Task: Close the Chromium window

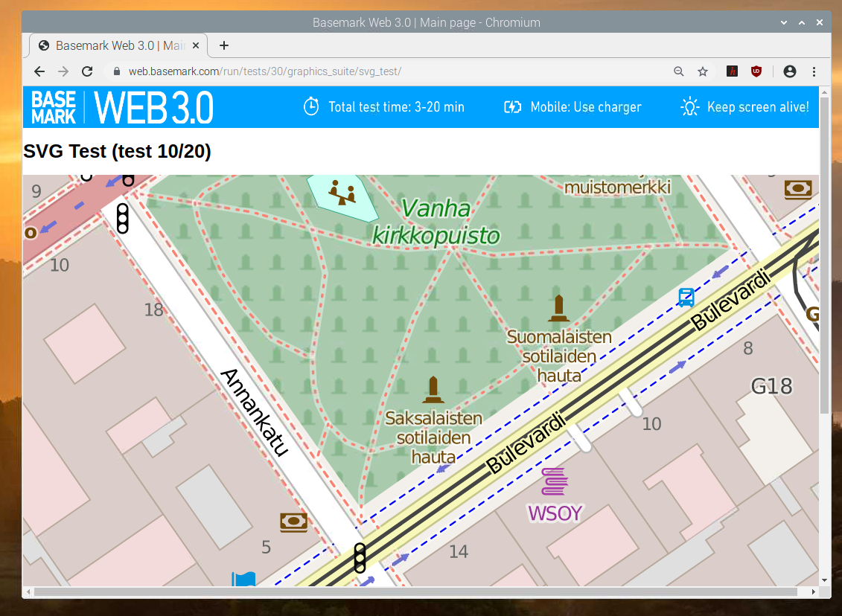Action: point(820,22)
